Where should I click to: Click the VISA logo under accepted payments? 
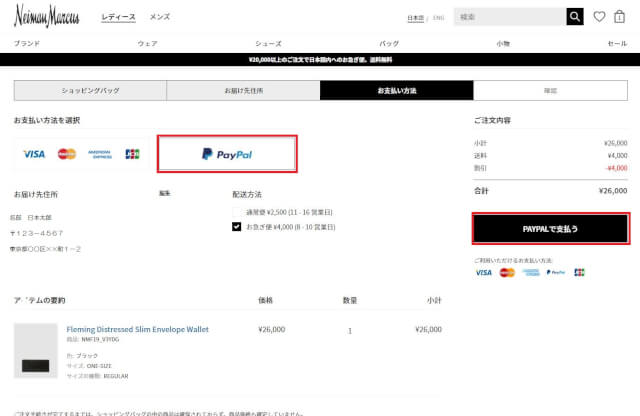(484, 272)
